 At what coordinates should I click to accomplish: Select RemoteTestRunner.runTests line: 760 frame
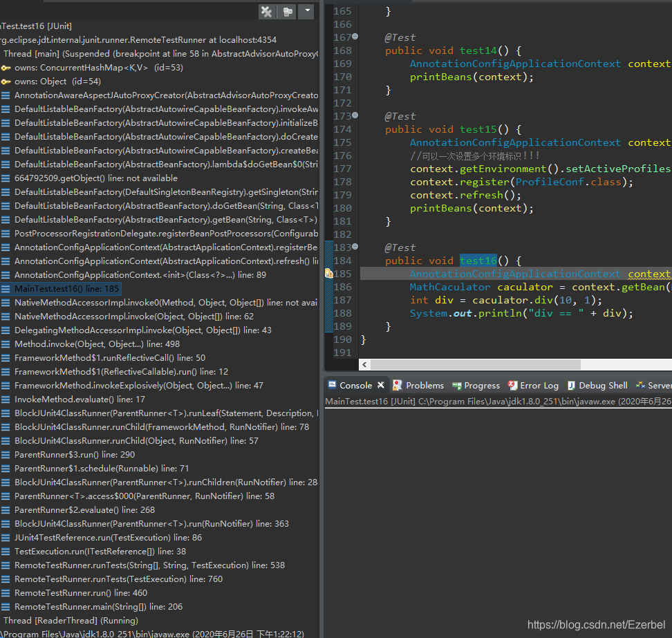tap(119, 579)
